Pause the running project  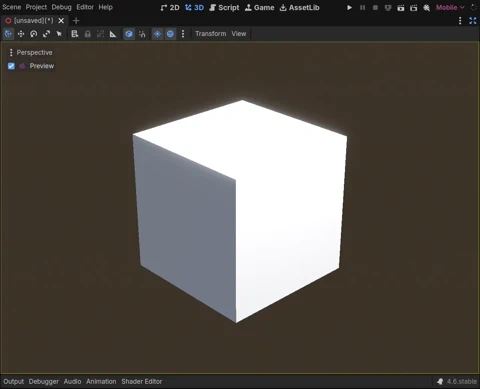coord(362,7)
